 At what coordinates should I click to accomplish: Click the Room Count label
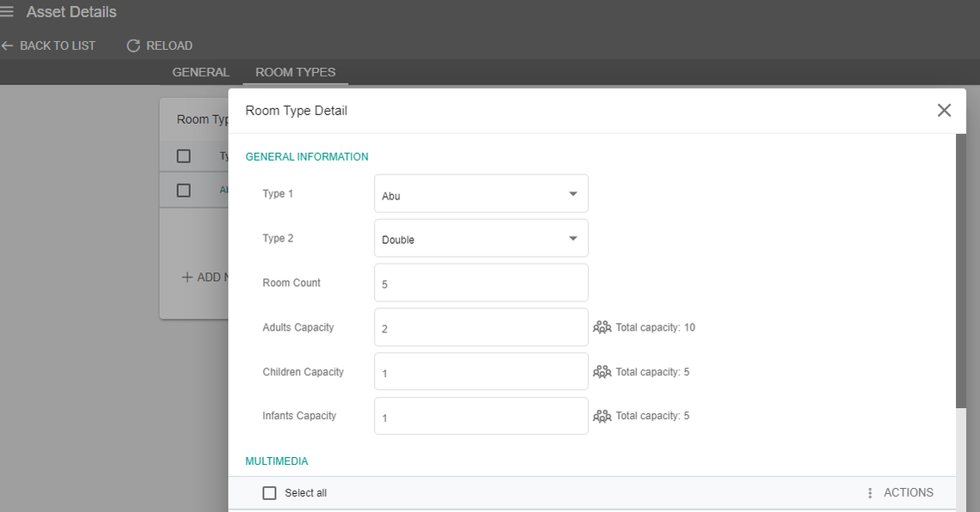(x=291, y=283)
